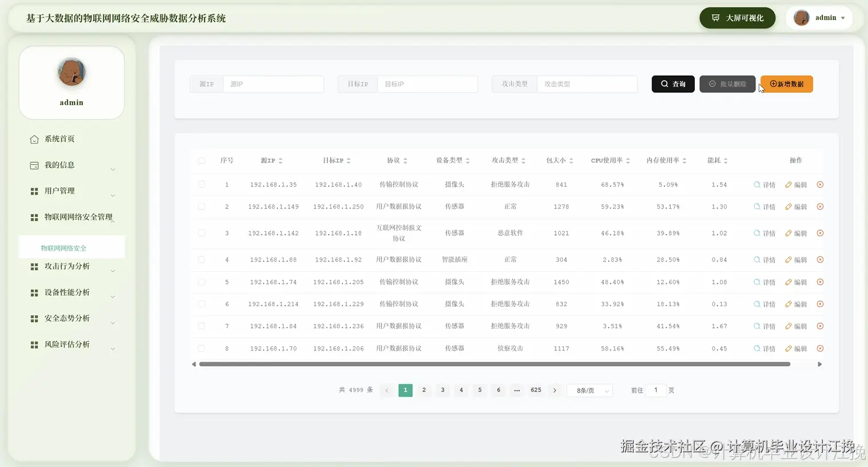The height and width of the screenshot is (467, 868).
Task: Check the row 4 checkbox
Action: tap(201, 260)
